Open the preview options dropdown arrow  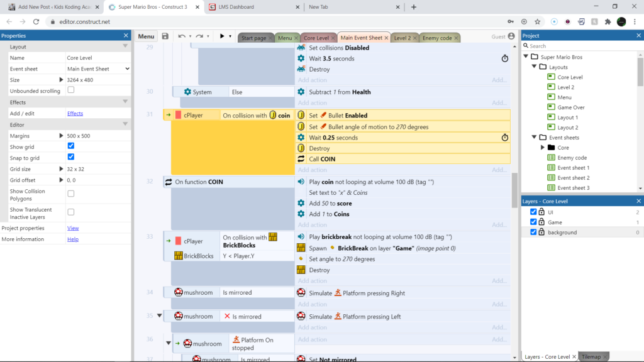[x=230, y=36]
